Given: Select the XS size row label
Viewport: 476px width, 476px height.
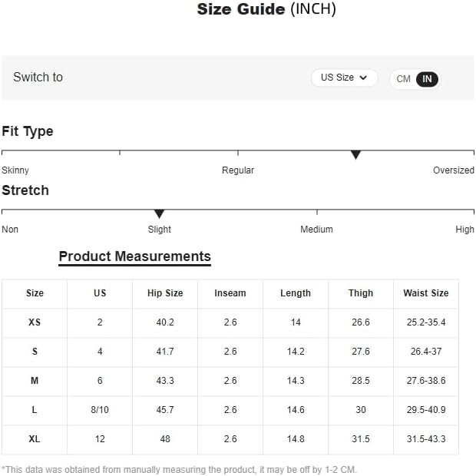Looking at the screenshot, I should 35,322.
